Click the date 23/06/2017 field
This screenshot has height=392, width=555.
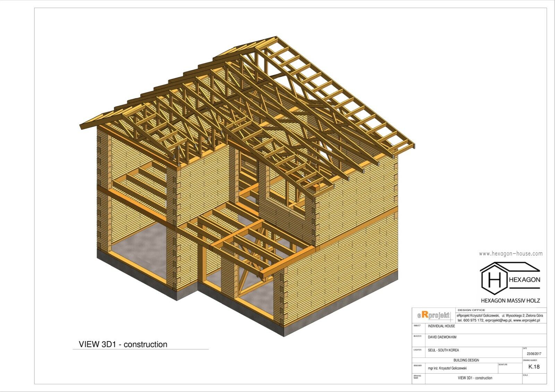coord(533,354)
